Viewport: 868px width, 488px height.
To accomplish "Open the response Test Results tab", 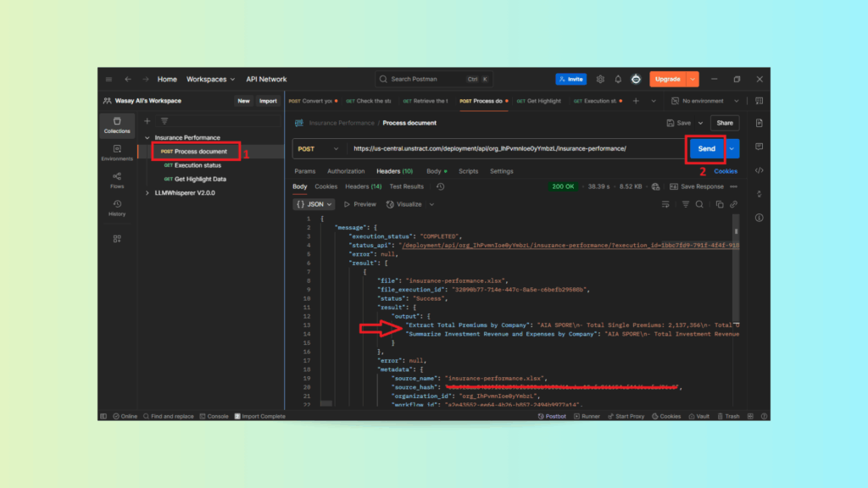I will 406,186.
